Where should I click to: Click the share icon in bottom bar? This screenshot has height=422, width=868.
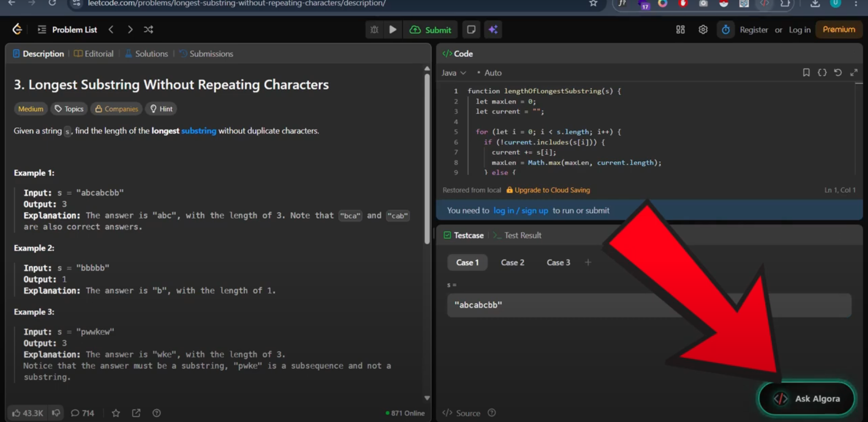click(x=136, y=413)
